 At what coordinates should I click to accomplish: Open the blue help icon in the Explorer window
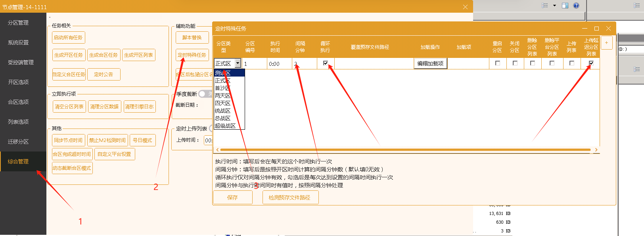tap(576, 6)
